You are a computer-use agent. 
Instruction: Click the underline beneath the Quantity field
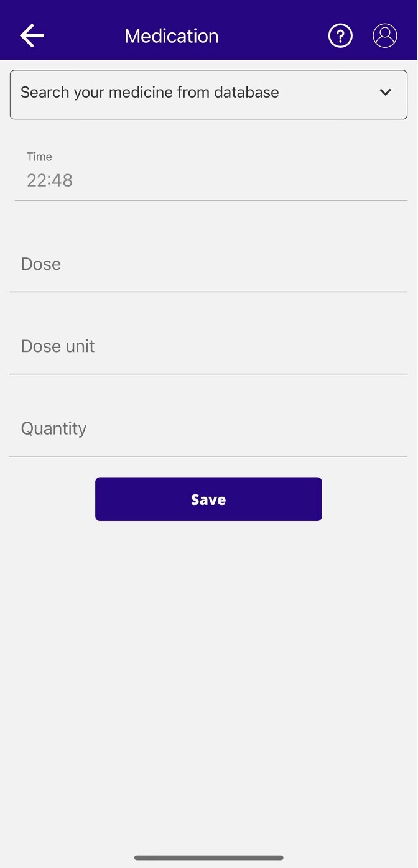coord(208,456)
